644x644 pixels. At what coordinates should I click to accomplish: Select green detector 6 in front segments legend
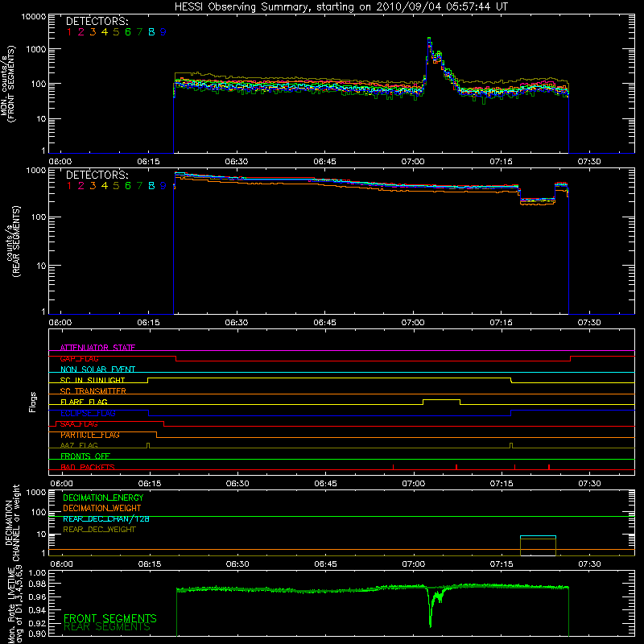pos(128,32)
